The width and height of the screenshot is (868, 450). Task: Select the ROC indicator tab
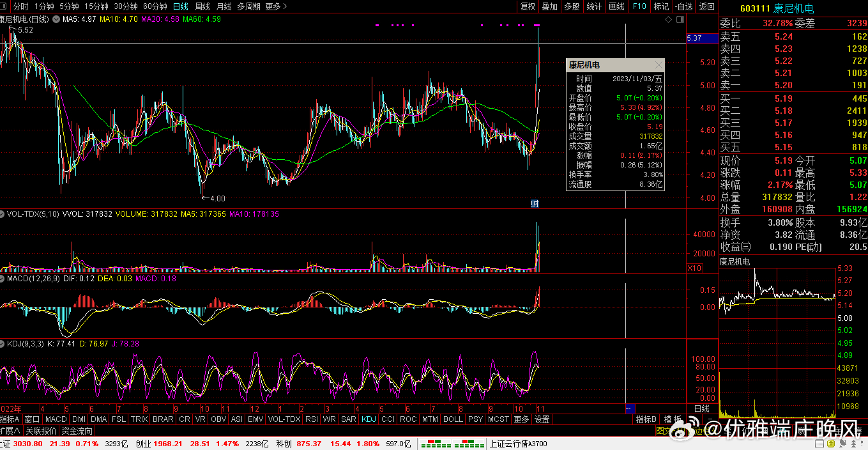pos(408,419)
